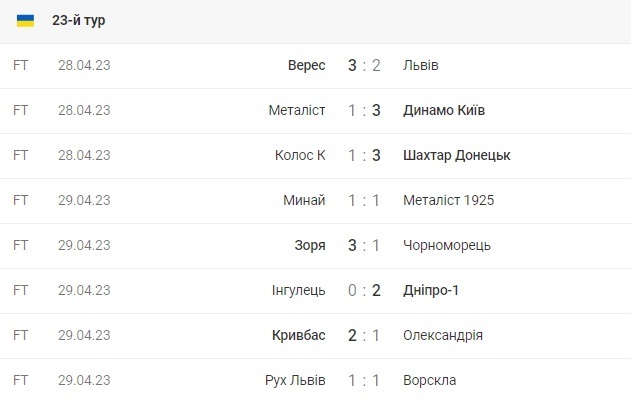631x401 pixels.
Task: Select Чорноморець team name
Action: [445, 245]
